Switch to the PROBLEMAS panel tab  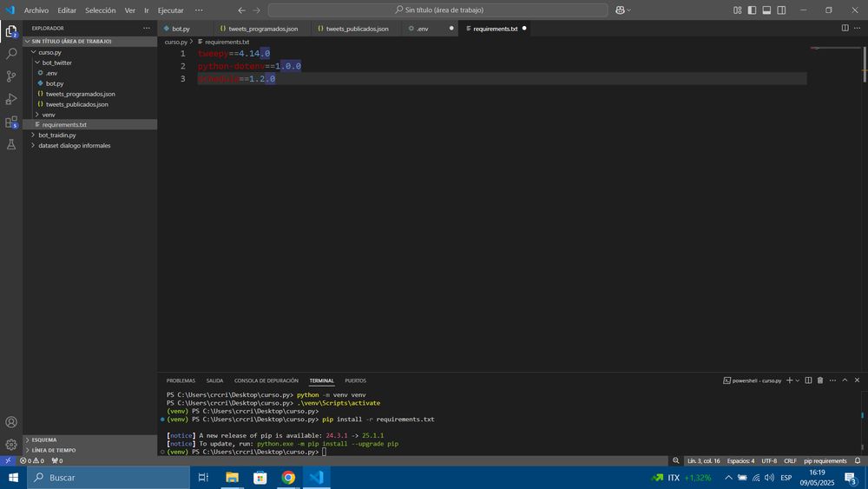[181, 381]
